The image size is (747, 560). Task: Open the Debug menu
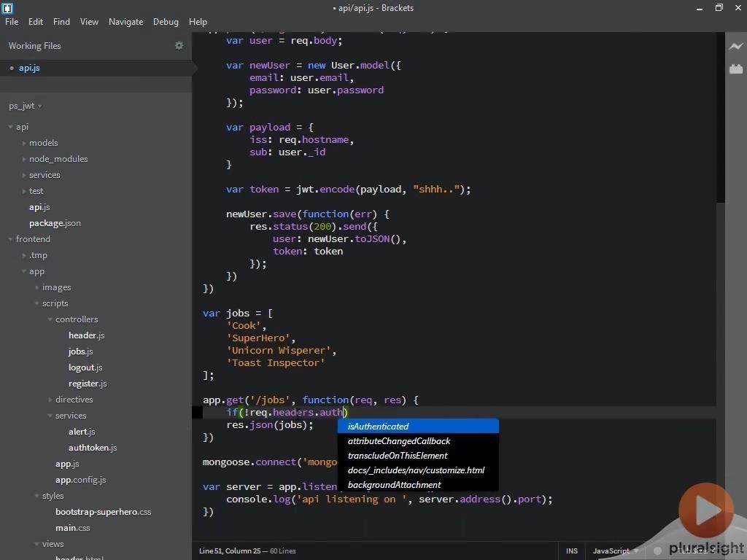[166, 22]
